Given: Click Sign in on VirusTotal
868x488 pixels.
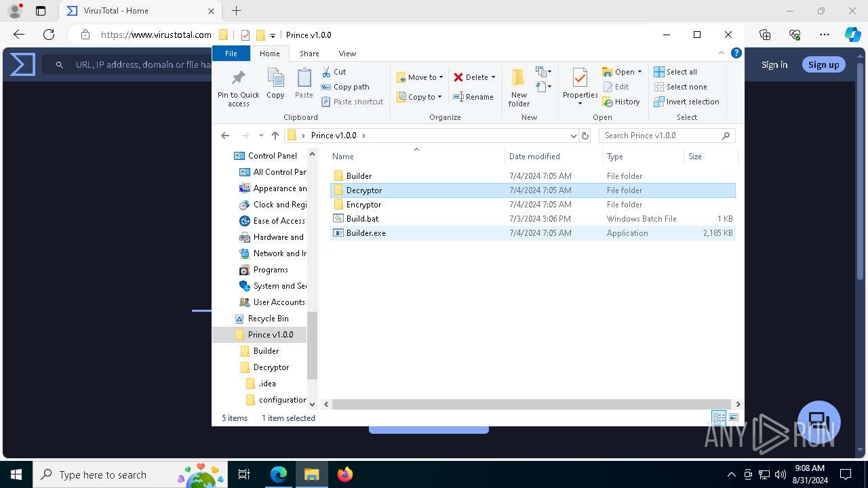Looking at the screenshot, I should point(774,64).
